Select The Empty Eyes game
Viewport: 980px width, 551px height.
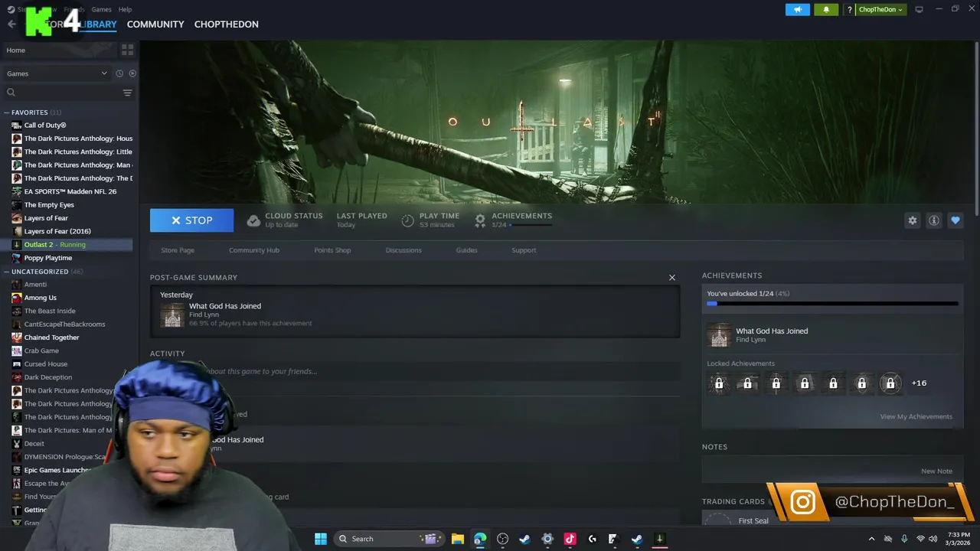pyautogui.click(x=49, y=205)
